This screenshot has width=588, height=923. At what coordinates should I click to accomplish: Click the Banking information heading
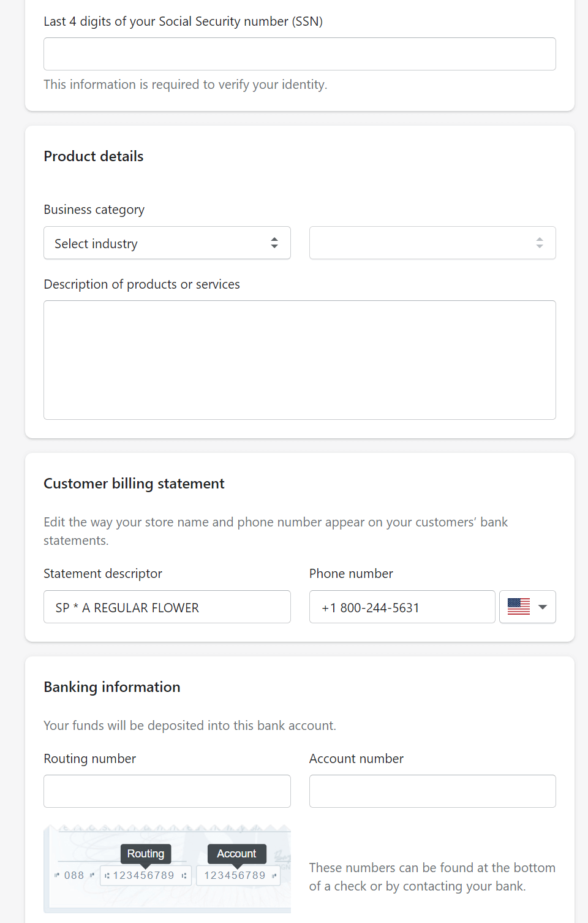[x=111, y=686]
